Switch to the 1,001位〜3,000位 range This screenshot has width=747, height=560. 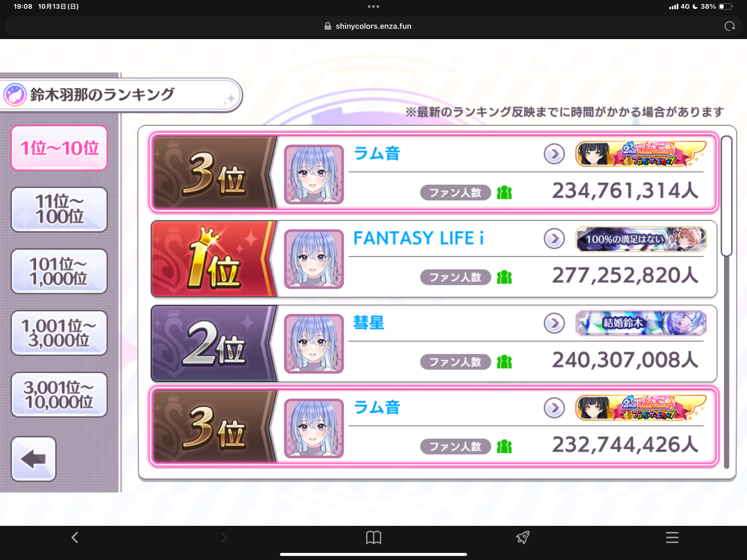[59, 333]
